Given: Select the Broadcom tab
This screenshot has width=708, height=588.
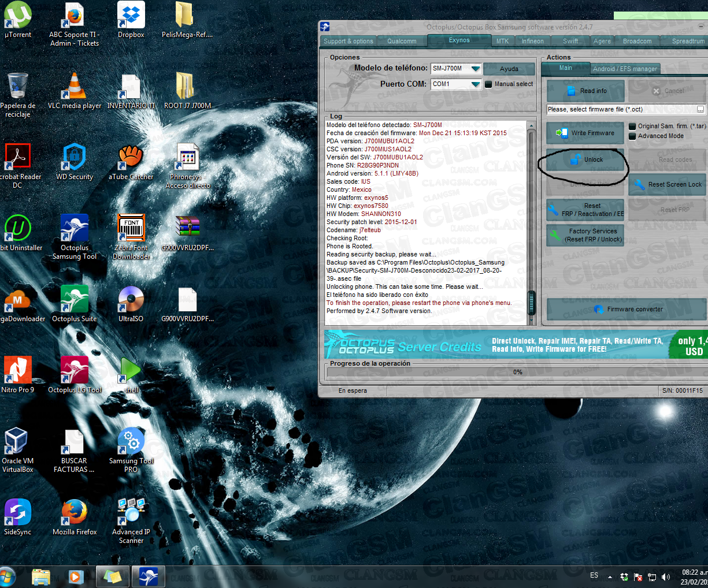Looking at the screenshot, I should point(637,41).
